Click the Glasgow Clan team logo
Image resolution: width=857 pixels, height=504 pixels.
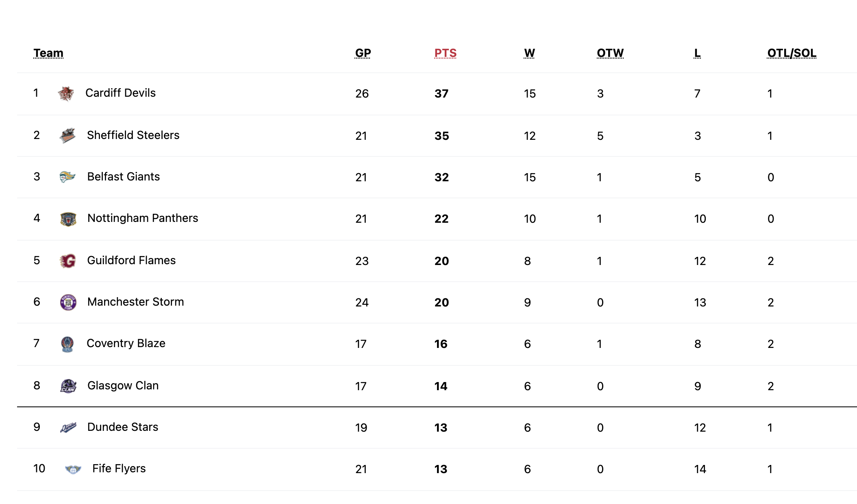(x=68, y=386)
